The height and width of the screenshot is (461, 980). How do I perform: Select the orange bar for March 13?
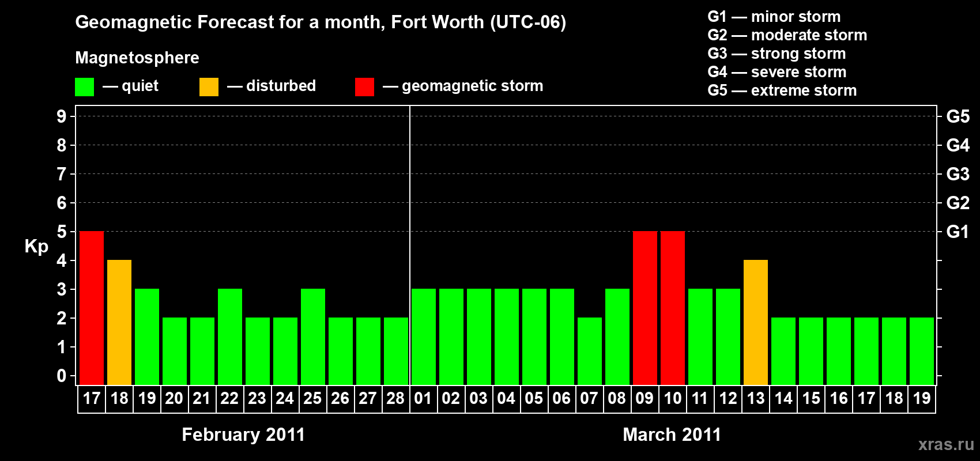point(756,322)
